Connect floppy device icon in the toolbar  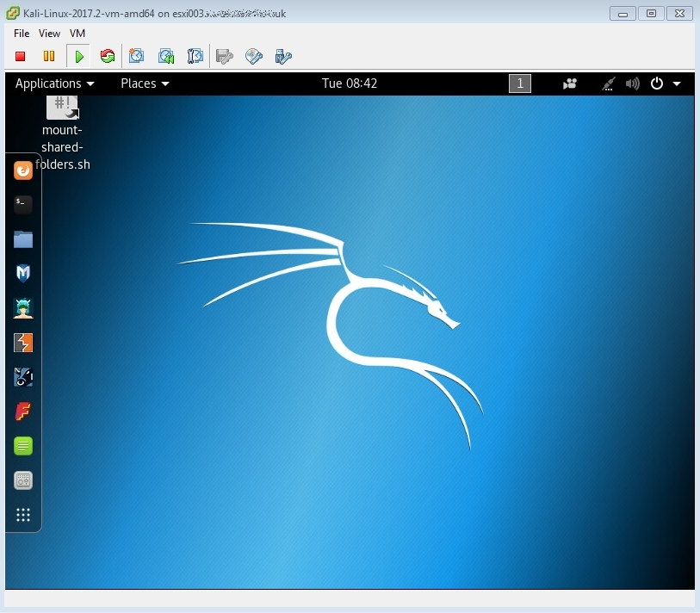coord(224,56)
